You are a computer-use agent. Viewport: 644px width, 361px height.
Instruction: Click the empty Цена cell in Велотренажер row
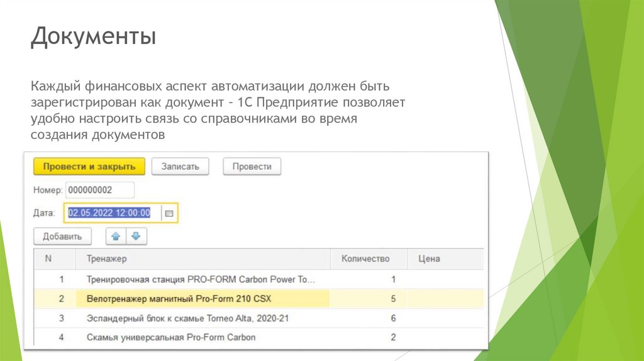coord(445,299)
